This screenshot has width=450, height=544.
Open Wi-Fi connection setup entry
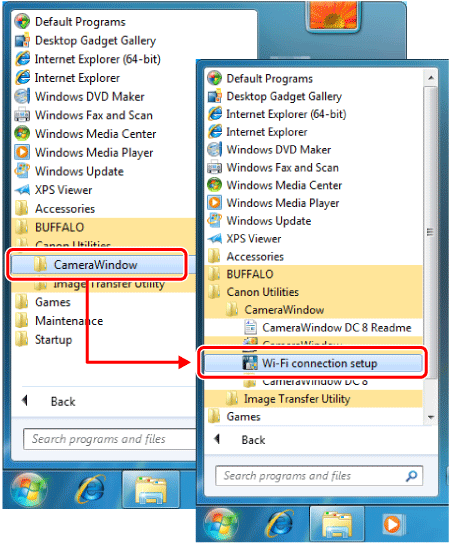[x=313, y=363]
